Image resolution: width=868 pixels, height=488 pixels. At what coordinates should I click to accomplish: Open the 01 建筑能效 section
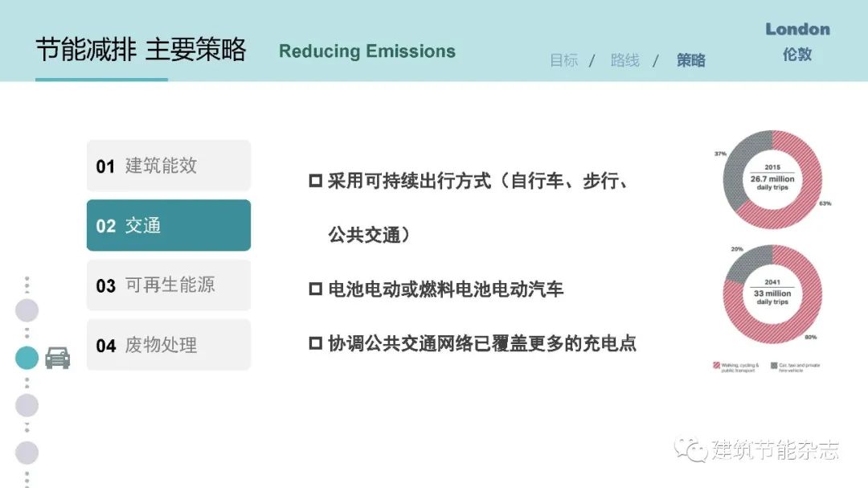169,166
